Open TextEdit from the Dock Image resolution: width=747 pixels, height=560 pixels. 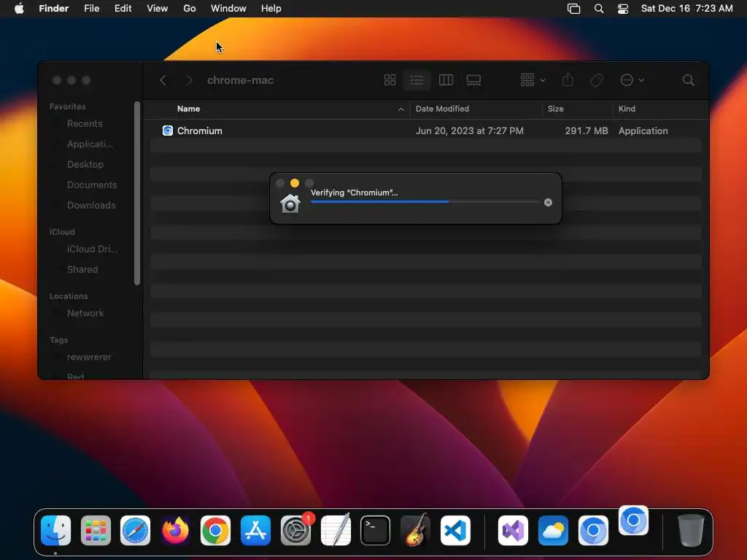336,531
